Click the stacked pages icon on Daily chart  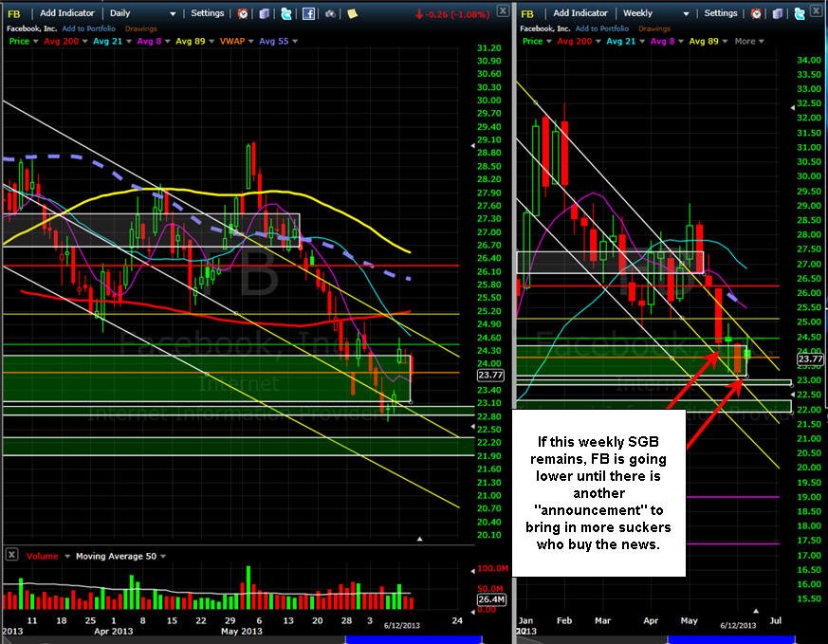(x=265, y=13)
